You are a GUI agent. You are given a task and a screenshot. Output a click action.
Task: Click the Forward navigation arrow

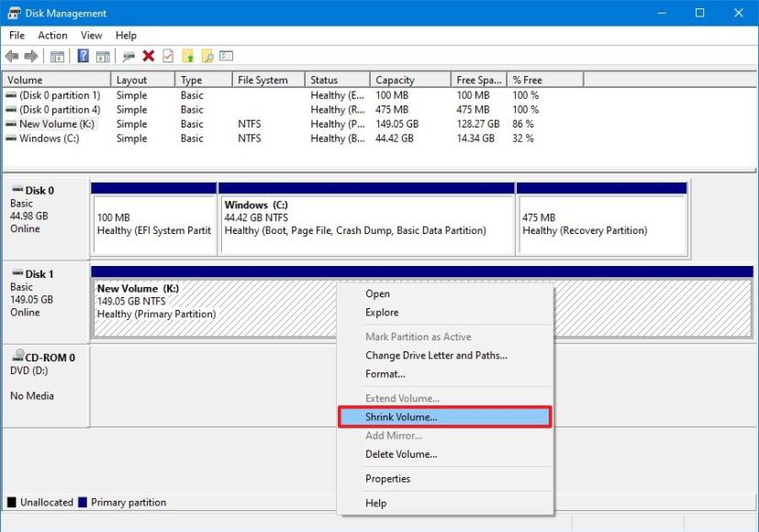[29, 56]
